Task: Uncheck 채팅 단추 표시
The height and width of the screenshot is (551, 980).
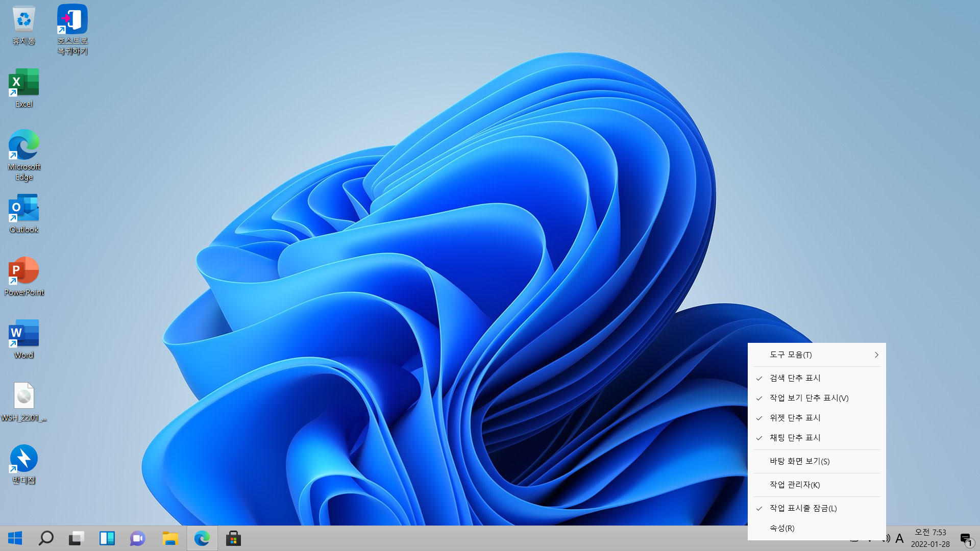Action: tap(817, 438)
